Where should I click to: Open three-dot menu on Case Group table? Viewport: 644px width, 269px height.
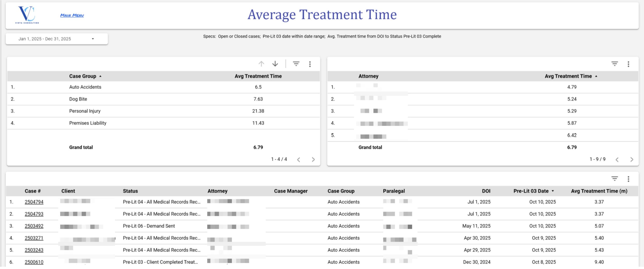(x=310, y=64)
